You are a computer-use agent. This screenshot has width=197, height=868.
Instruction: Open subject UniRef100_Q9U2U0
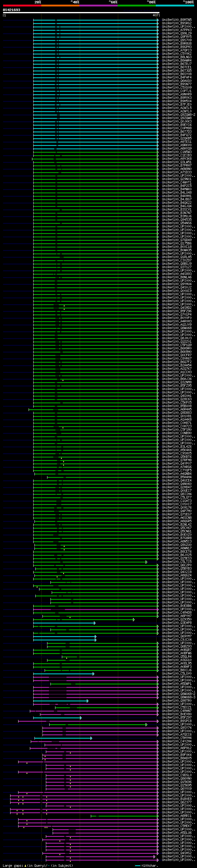pos(177,545)
